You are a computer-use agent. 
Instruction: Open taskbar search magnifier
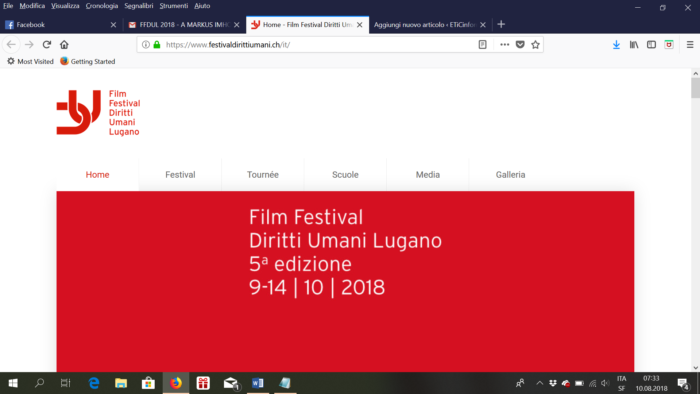[x=39, y=383]
